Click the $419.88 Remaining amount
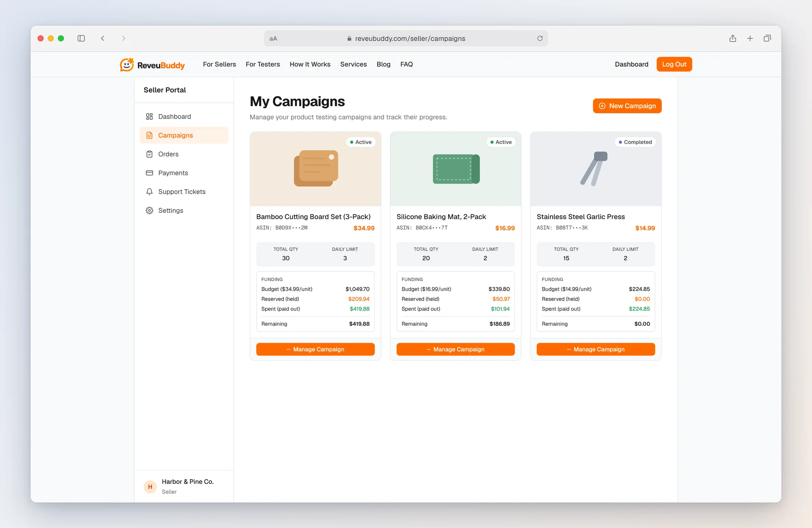 (359, 324)
